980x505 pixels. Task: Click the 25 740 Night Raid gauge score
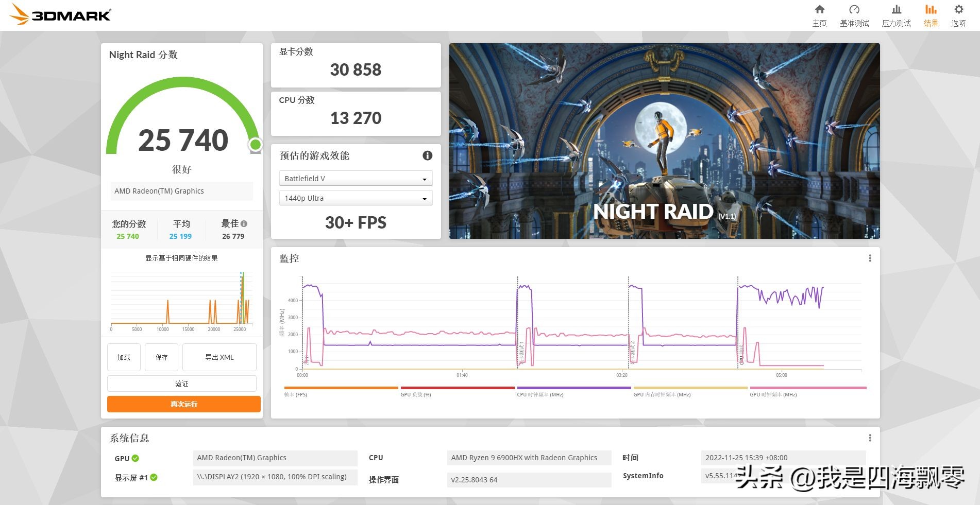tap(183, 140)
